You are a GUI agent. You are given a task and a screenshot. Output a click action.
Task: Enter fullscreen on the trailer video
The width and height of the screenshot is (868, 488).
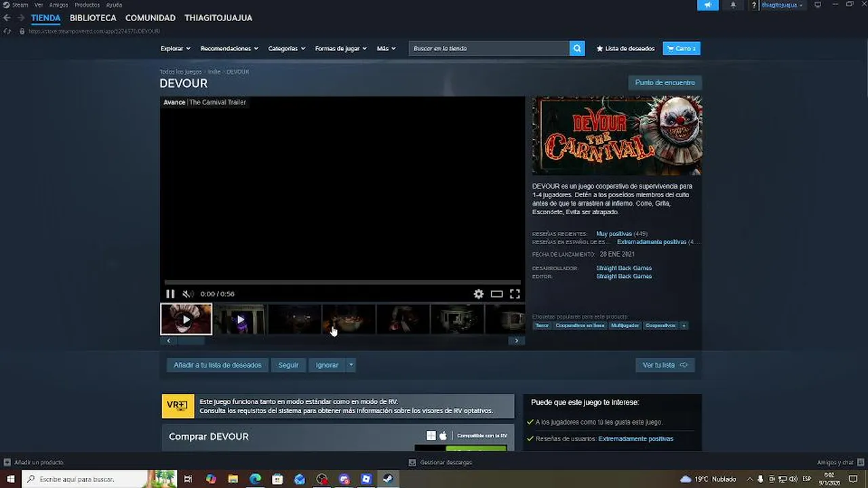pyautogui.click(x=515, y=293)
